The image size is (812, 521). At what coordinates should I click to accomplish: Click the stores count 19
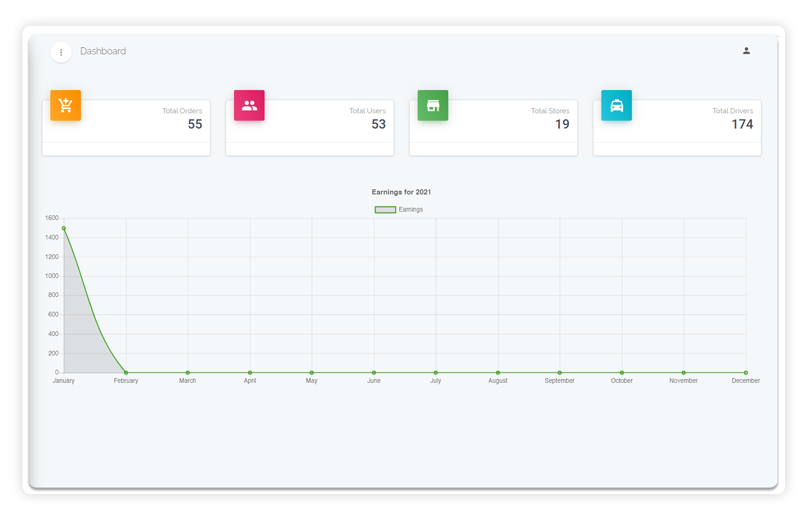(x=563, y=124)
